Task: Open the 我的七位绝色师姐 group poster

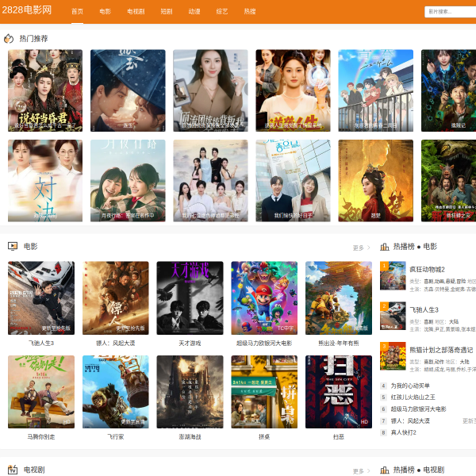Action: [x=210, y=181]
